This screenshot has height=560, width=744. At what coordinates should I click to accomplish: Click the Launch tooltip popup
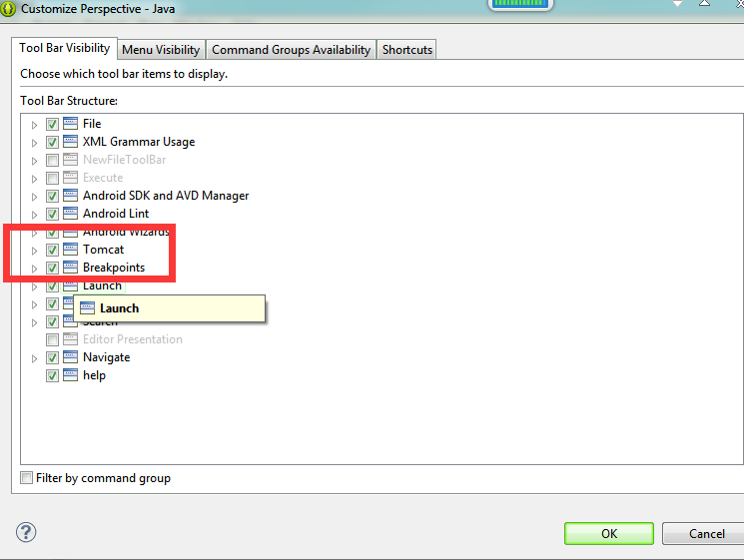(x=170, y=308)
